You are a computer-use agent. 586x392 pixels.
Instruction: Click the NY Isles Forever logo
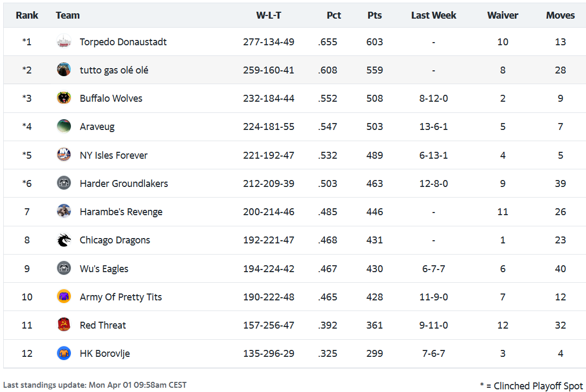pos(64,155)
